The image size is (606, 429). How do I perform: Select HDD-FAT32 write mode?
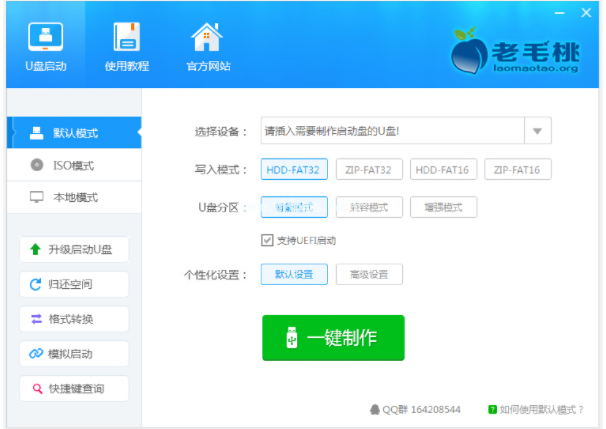(x=293, y=170)
